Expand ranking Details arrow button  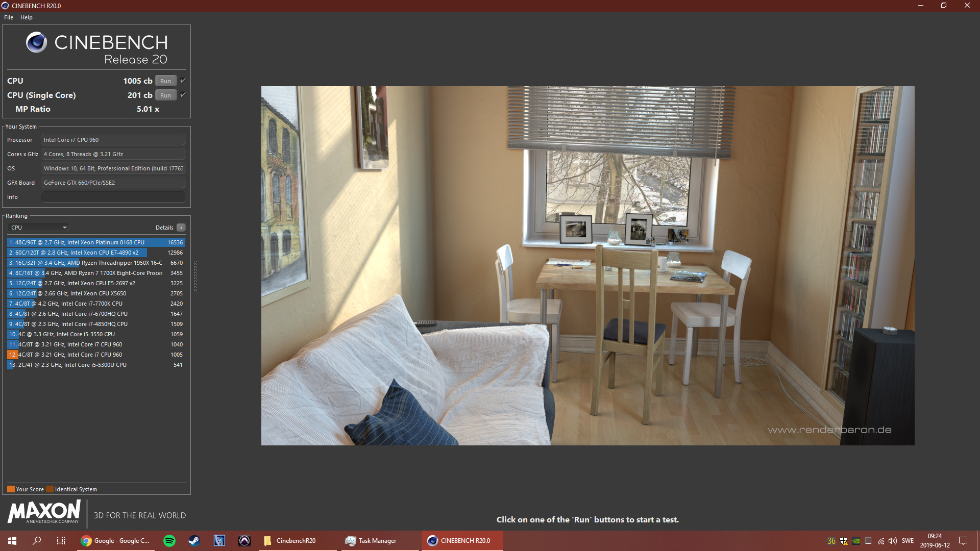[x=181, y=228]
